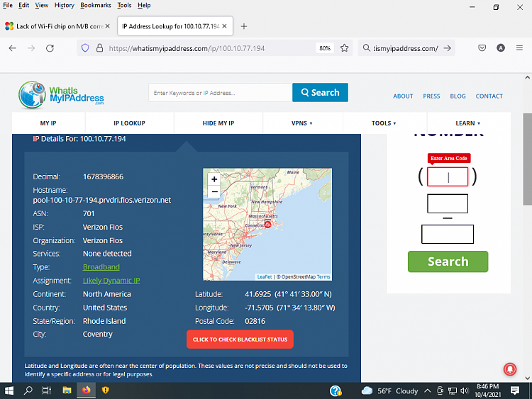Screen dimensions: 532x399
Task: Go to the MY IP page
Action: pos(48,123)
